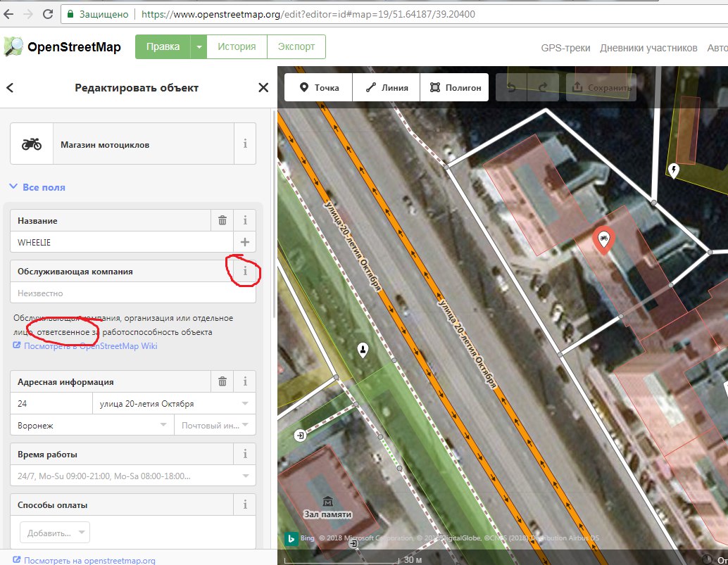Show info for Название field
The width and height of the screenshot is (728, 565).
(245, 220)
